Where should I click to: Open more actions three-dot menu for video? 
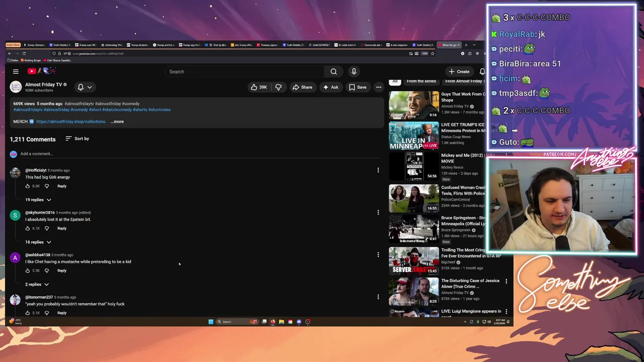[379, 87]
